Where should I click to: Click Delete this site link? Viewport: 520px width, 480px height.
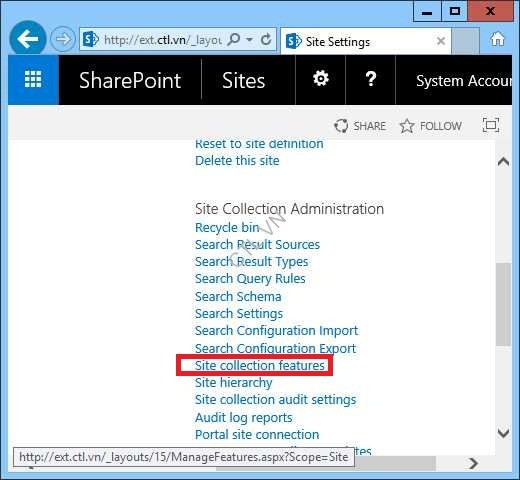click(x=237, y=161)
